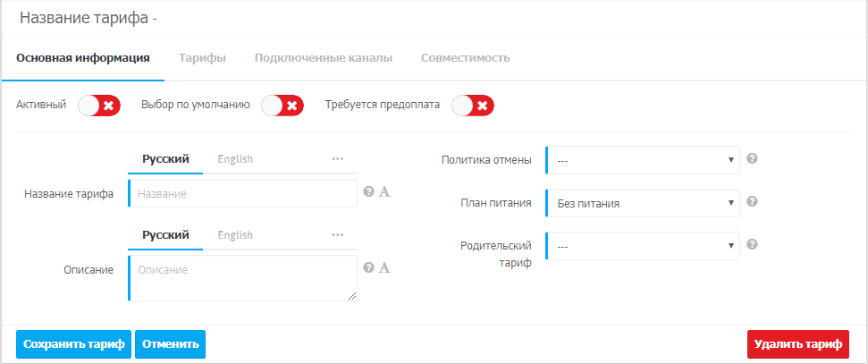Click the letter A icon beside Описание textarea
The height and width of the screenshot is (364, 868).
(384, 267)
